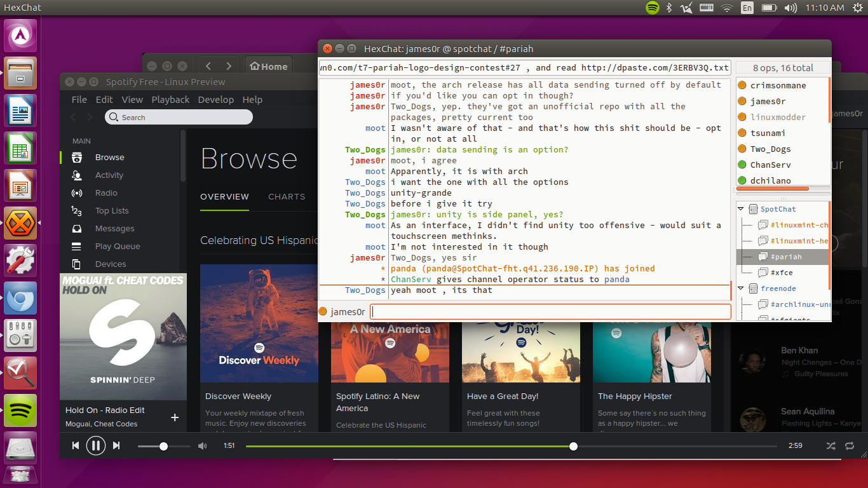
Task: Launch LibreOffice Calc from launcher
Action: pos(22,148)
